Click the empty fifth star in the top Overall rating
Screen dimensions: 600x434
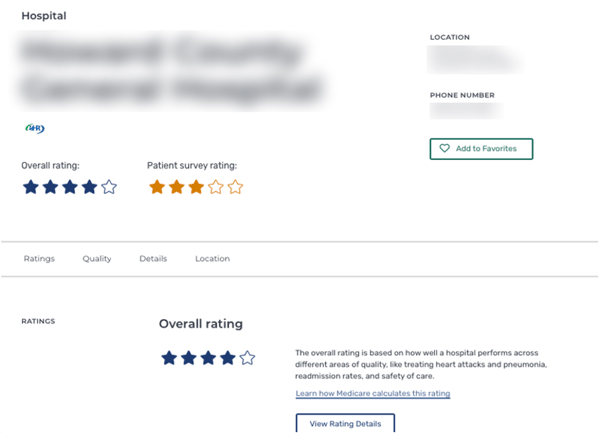tap(109, 187)
